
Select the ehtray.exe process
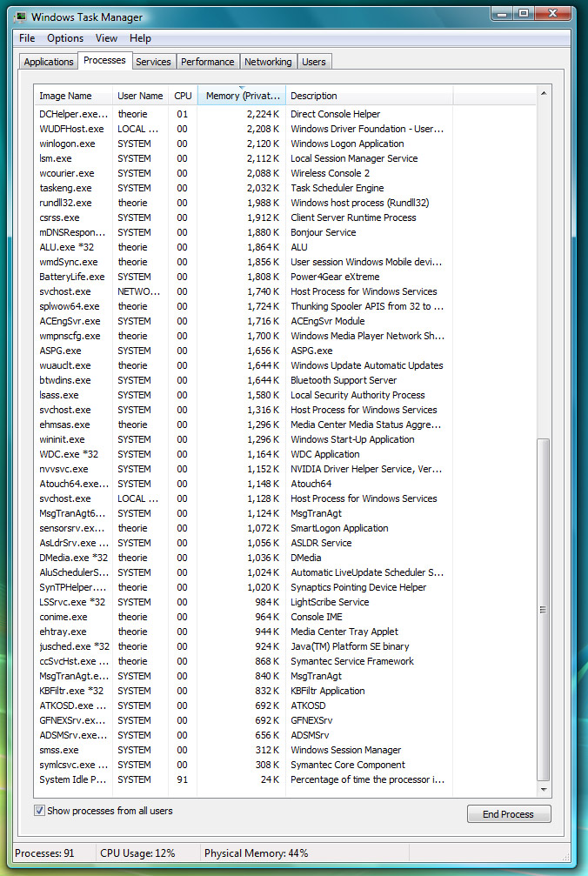[x=244, y=632]
